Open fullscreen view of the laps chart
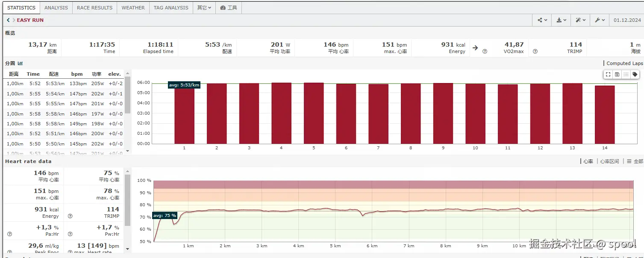The width and height of the screenshot is (644, 258). tap(608, 74)
